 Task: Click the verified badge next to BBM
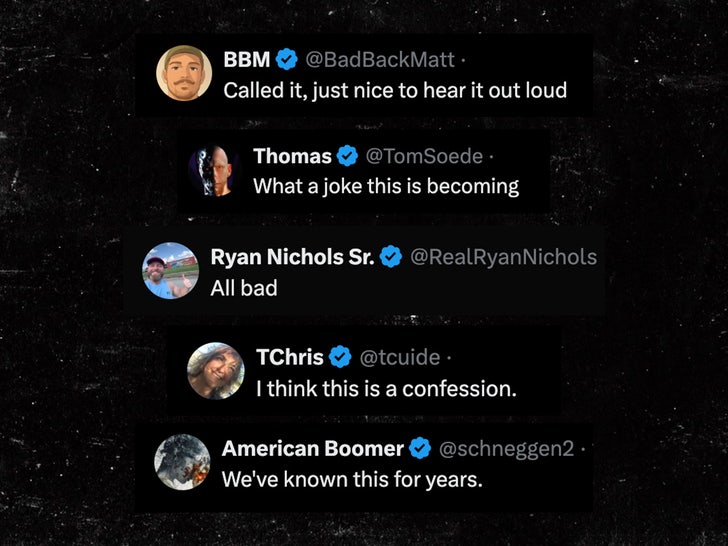click(285, 60)
